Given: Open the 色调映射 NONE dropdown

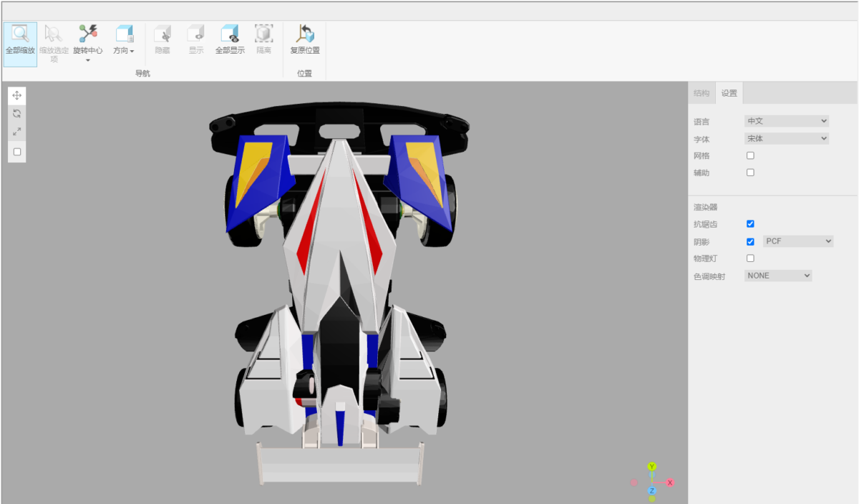Looking at the screenshot, I should 777,276.
